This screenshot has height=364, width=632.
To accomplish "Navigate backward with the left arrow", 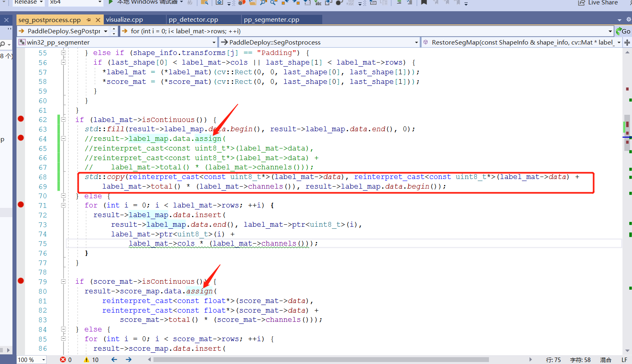I will 114,360.
